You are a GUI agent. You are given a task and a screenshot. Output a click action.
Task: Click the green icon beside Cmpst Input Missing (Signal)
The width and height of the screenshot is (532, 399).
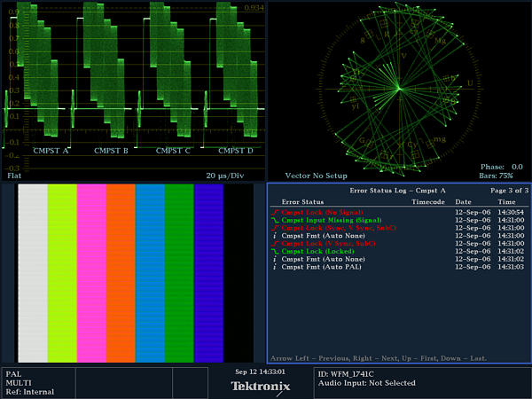(275, 220)
